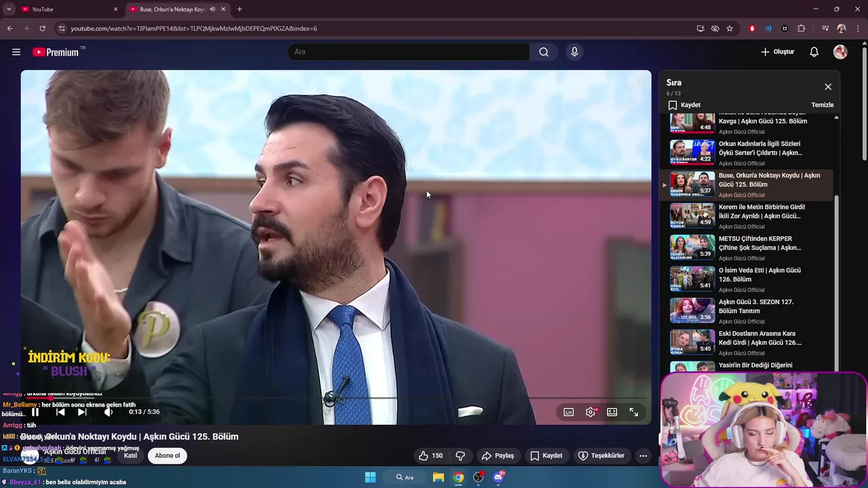This screenshot has height=488, width=868.
Task: Save the queue via Kaydet bookmark
Action: (x=684, y=105)
